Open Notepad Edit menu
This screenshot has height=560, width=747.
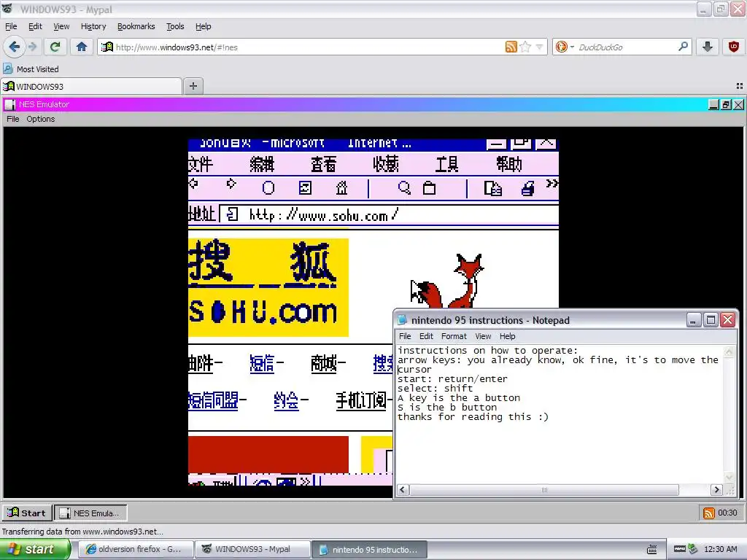426,336
